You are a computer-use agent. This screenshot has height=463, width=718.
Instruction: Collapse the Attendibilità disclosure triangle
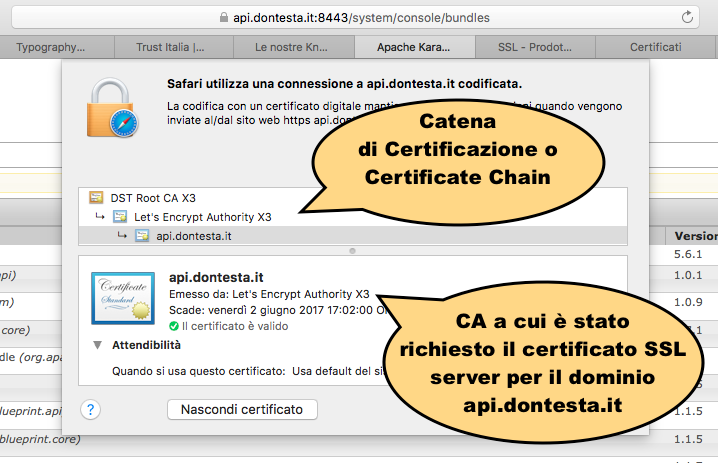coord(97,345)
